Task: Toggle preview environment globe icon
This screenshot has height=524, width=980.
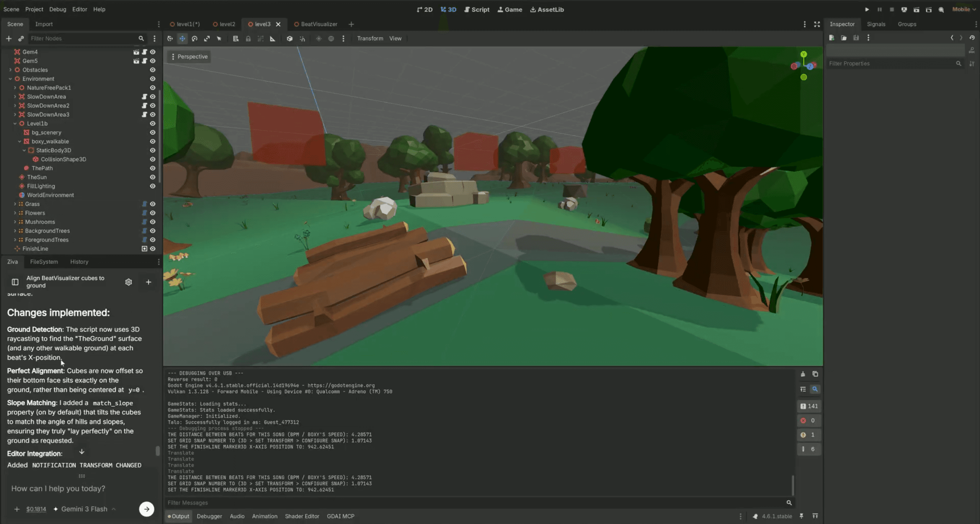Action: tap(331, 39)
